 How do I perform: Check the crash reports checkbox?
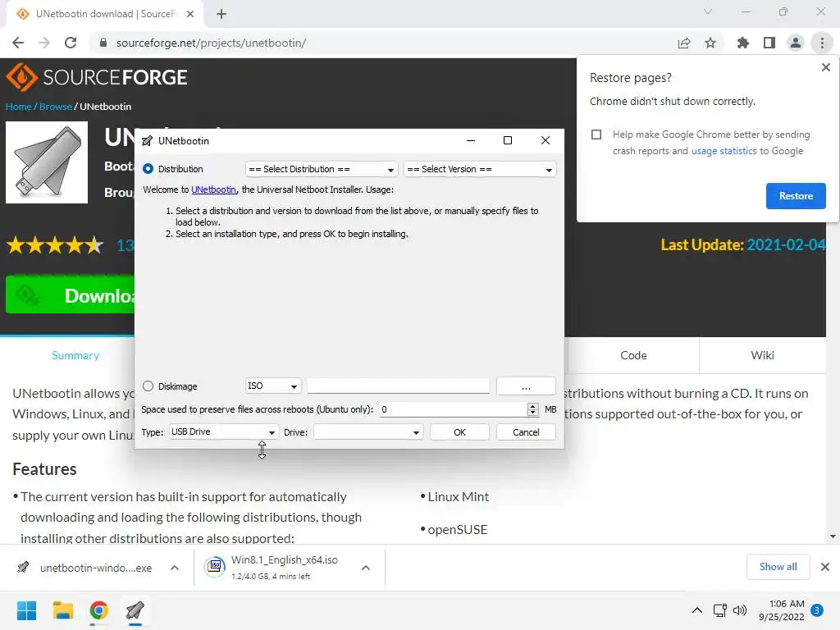pyautogui.click(x=596, y=135)
